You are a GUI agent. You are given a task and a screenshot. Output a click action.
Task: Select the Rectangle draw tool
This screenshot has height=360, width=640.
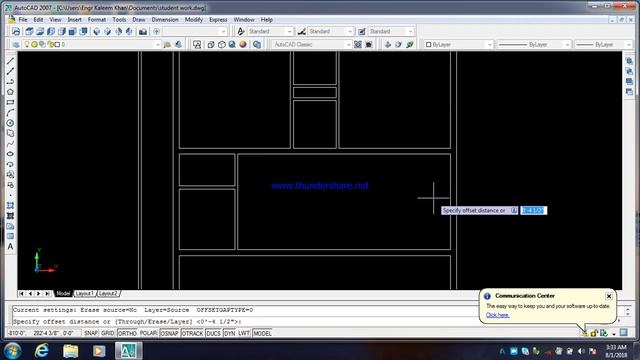pos(10,102)
